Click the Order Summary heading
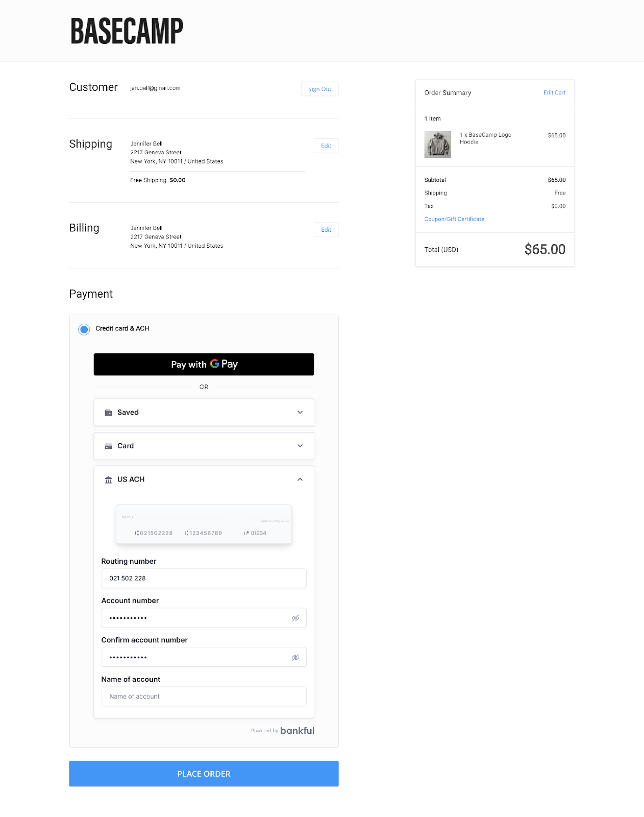Viewport: 644px width, 817px height. [x=448, y=93]
